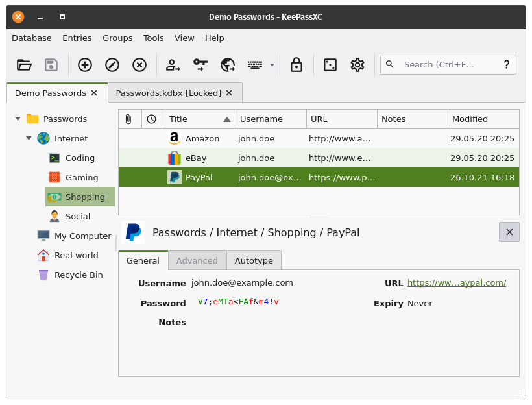
Task: Delete the entry with the cross icon
Action: click(139, 64)
